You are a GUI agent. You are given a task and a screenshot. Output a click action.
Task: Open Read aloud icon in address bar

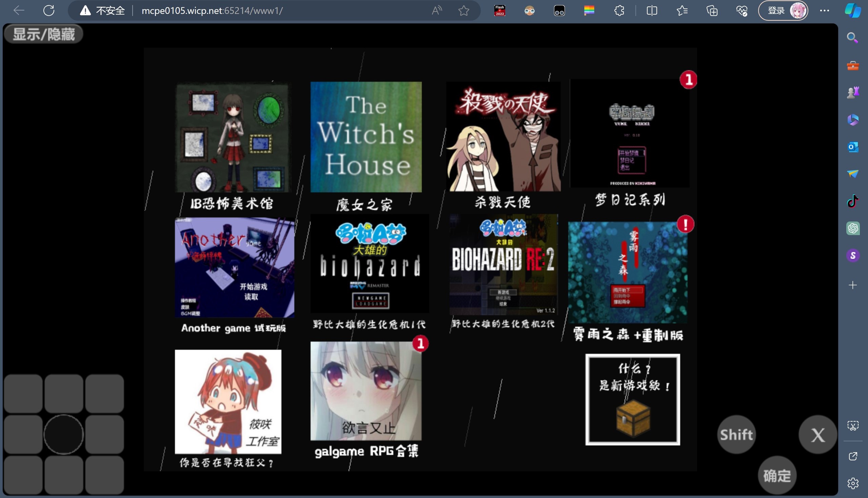click(437, 11)
